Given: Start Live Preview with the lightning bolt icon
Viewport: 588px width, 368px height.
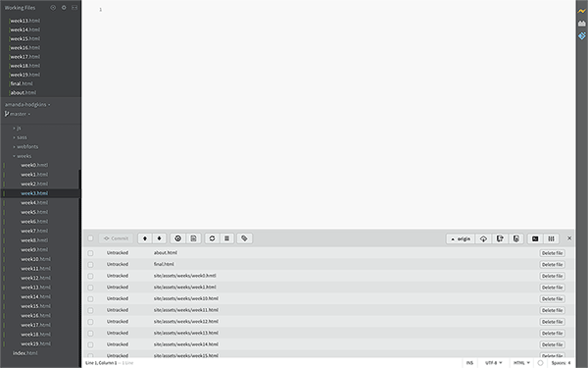Looking at the screenshot, I should 581,11.
